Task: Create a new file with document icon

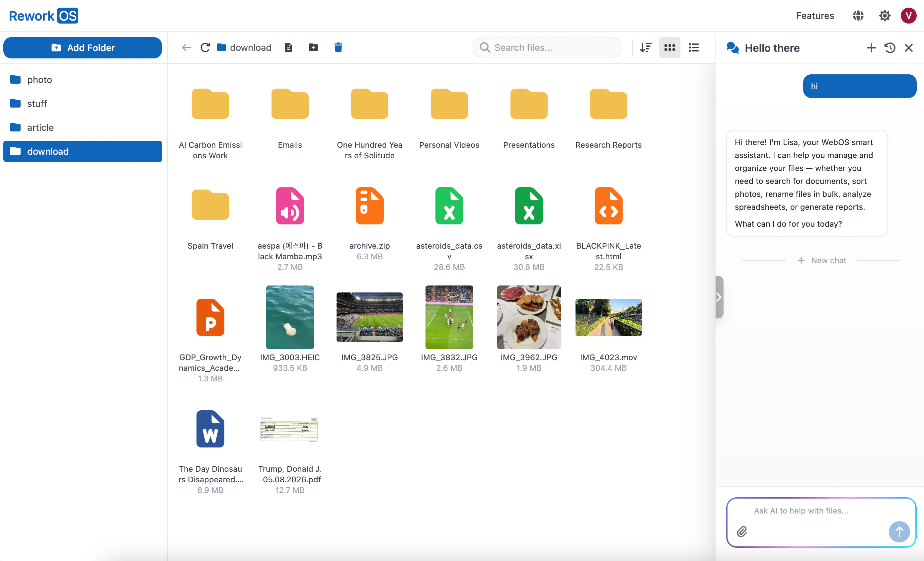Action: pyautogui.click(x=288, y=47)
